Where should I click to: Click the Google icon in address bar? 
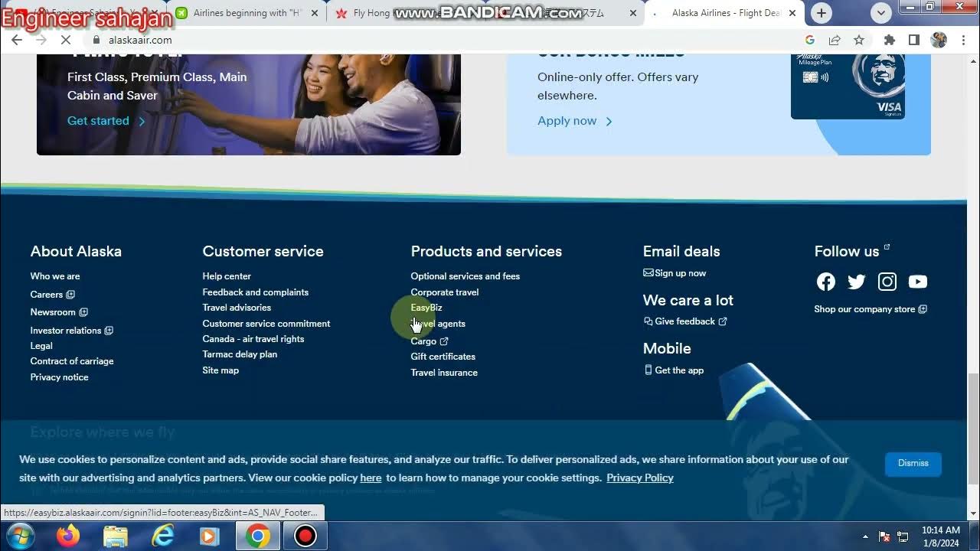pos(810,40)
